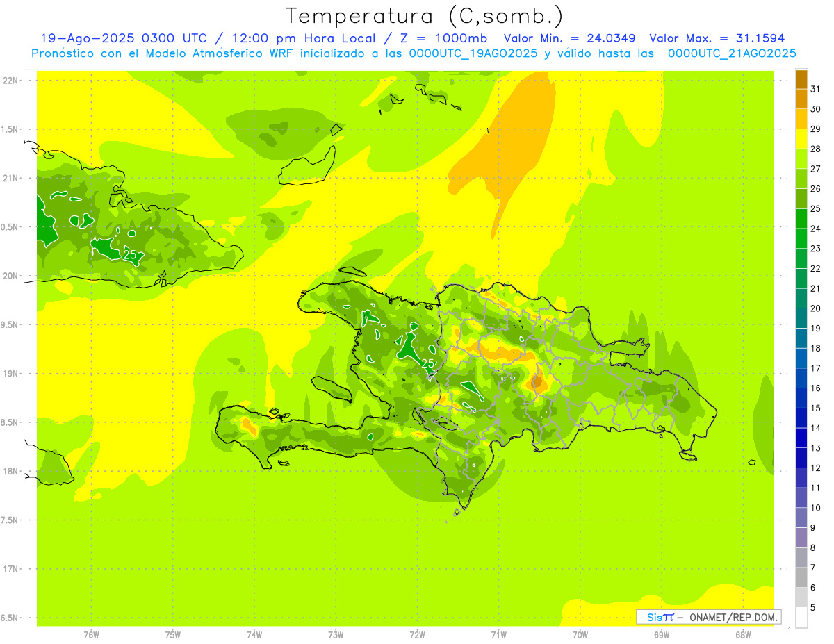
Task: Click the 21N latitude axis label
Action: 12,179
